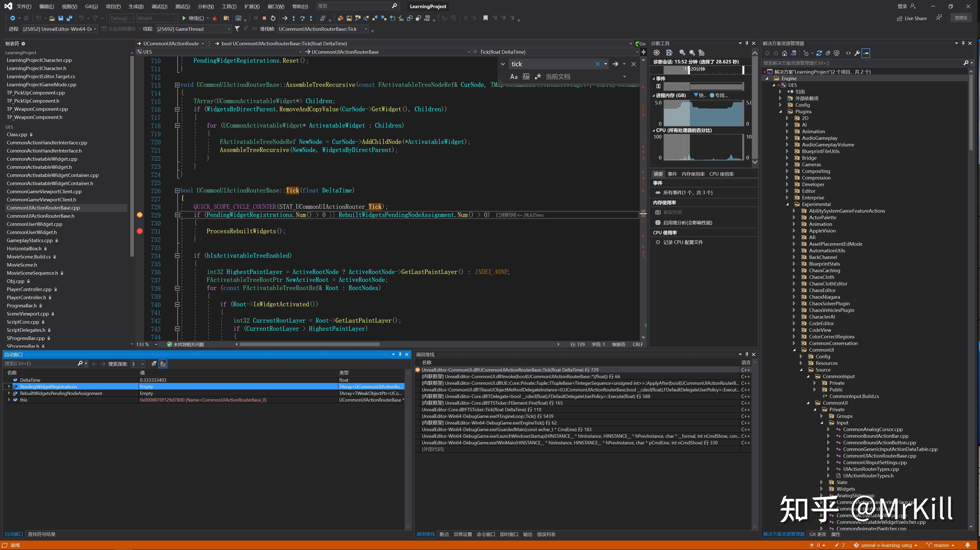Image resolution: width=980 pixels, height=550 pixels.
Task: Toggle preview selected items in Solution Explorer
Action: (866, 53)
